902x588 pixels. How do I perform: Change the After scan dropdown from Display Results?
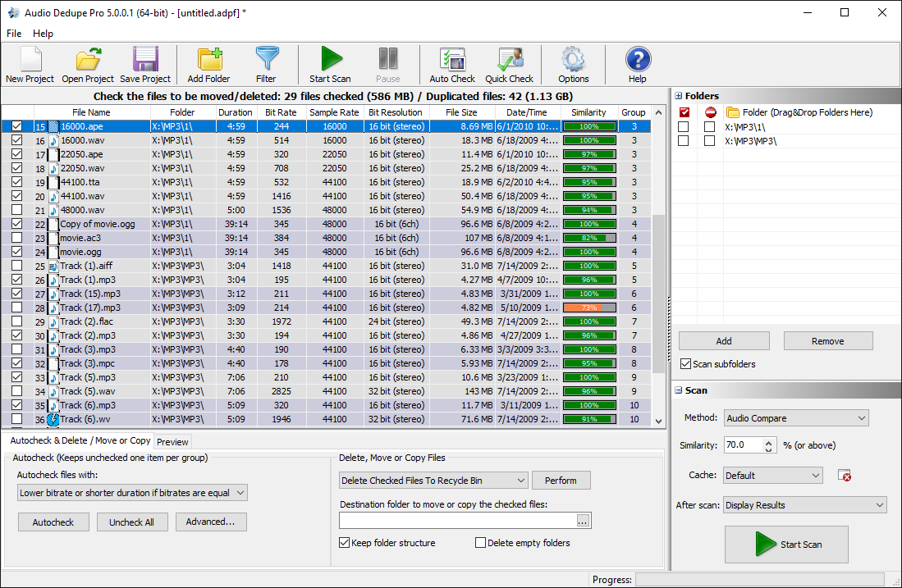tap(804, 504)
